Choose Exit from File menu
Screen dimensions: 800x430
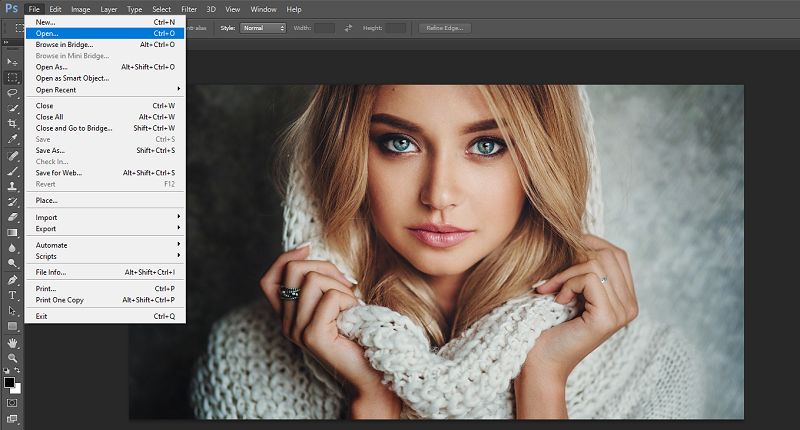[105, 316]
